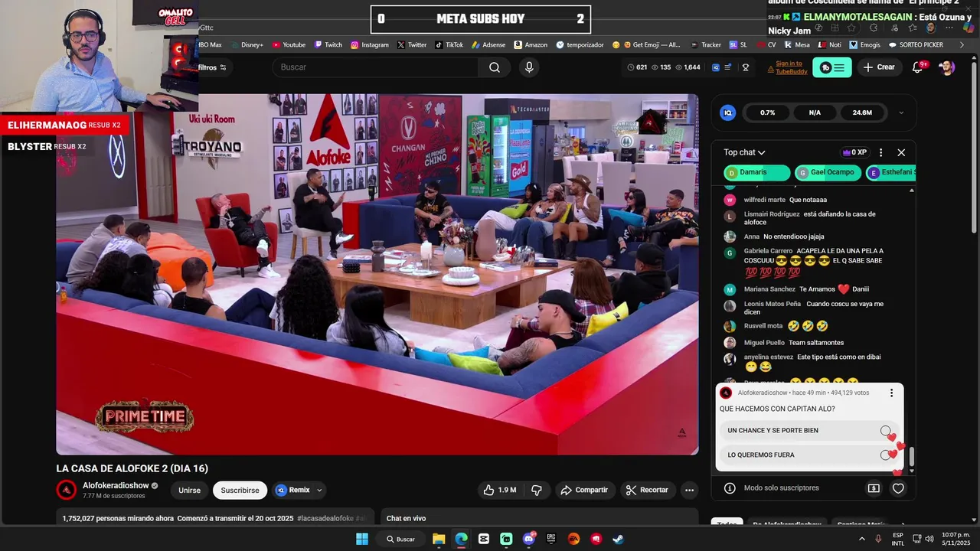
Task: Open the TikTok bookmark
Action: 449,45
